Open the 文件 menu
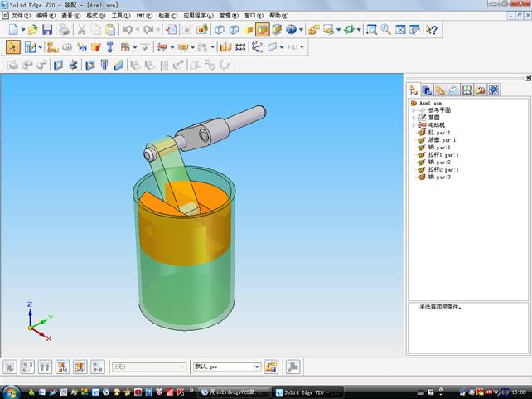Viewport: 532px width, 399px height. pos(21,16)
